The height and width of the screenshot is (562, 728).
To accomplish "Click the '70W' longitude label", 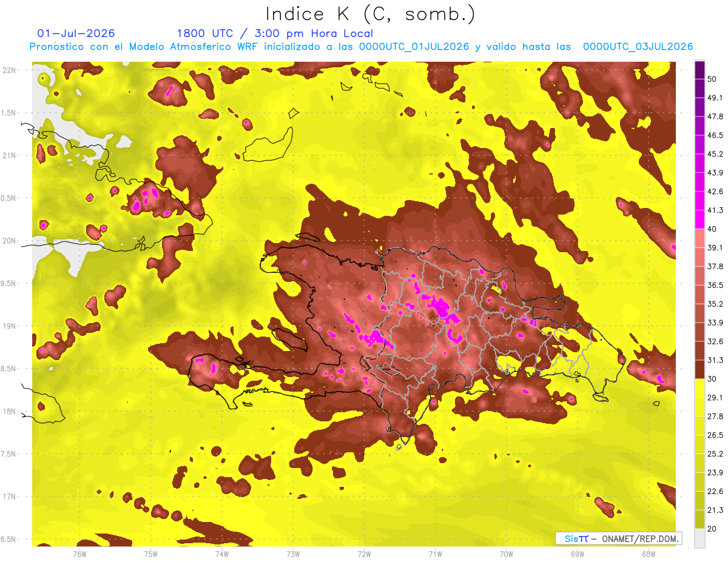I will pos(507,554).
